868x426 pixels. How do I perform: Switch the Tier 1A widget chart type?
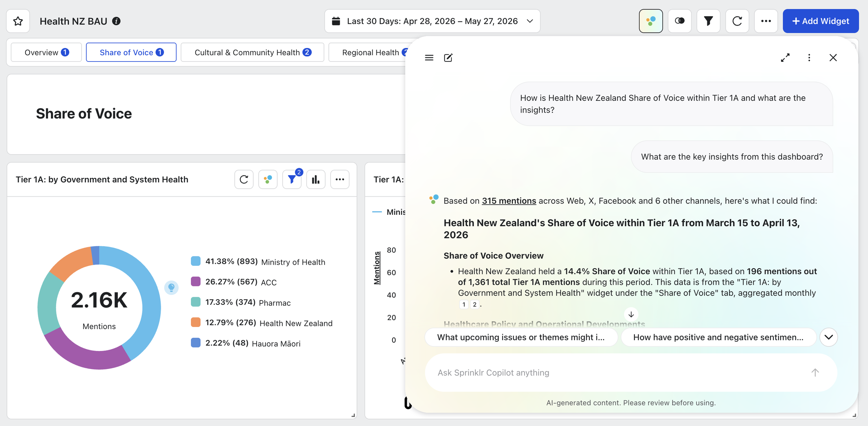(x=316, y=179)
